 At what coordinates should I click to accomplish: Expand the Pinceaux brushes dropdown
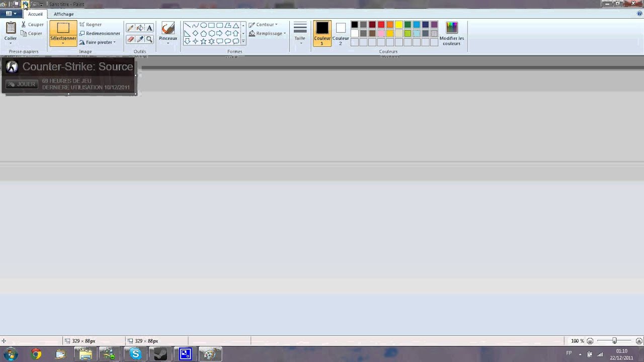(168, 43)
